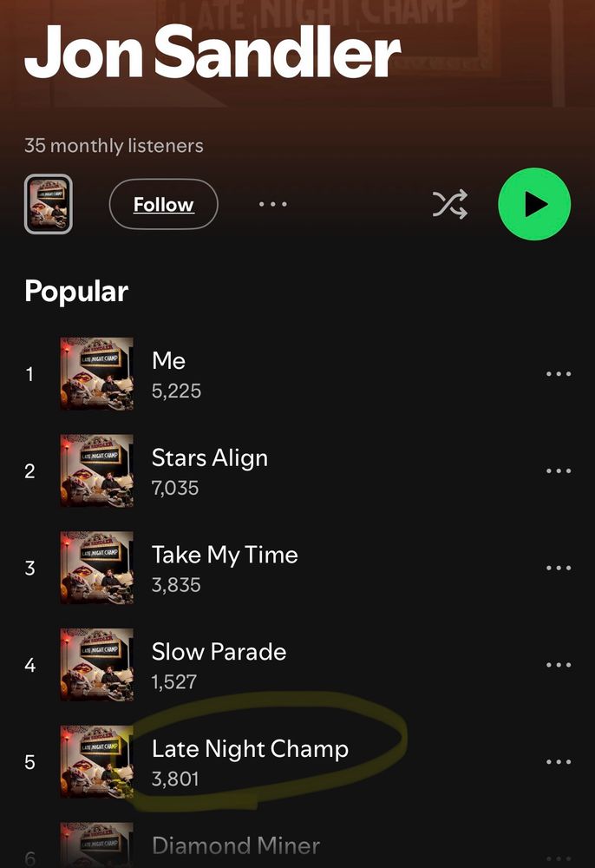
Task: Open more options for Stars Align
Action: [x=559, y=471]
